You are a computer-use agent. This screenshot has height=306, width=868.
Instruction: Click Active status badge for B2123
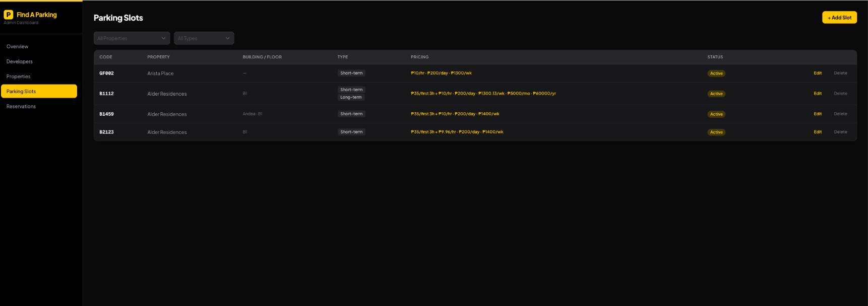click(x=716, y=132)
